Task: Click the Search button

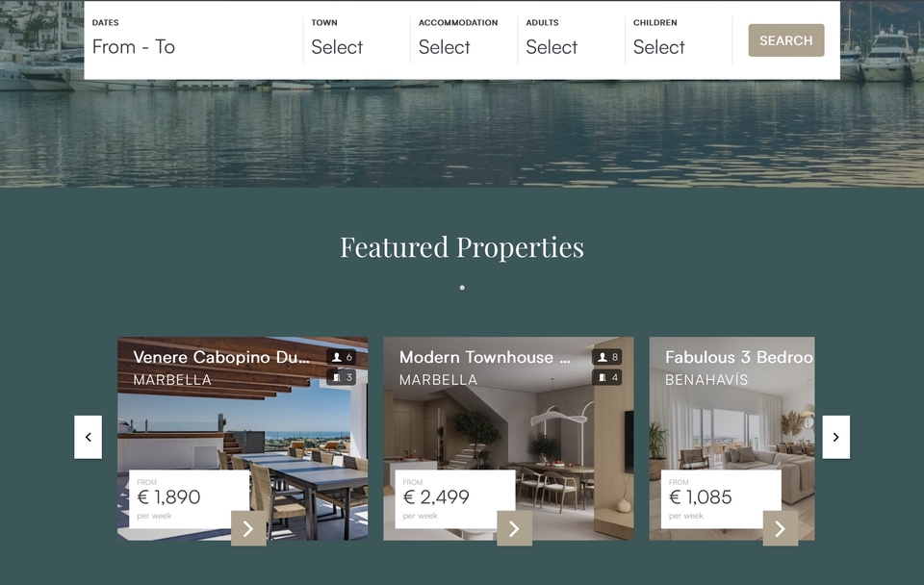Action: pos(786,40)
